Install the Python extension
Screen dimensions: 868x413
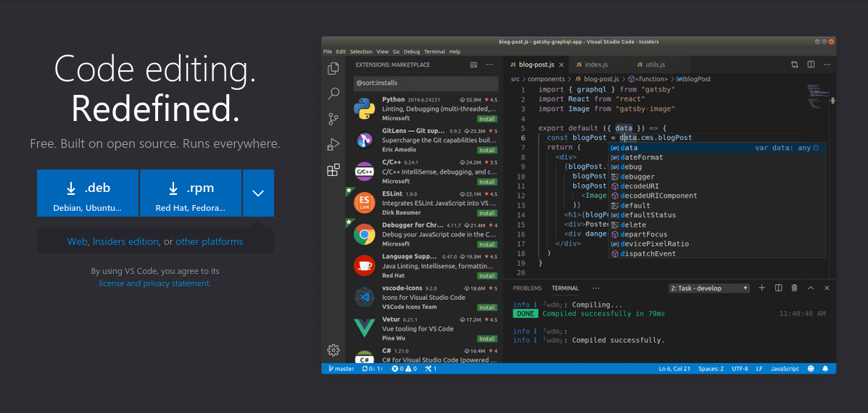click(487, 119)
